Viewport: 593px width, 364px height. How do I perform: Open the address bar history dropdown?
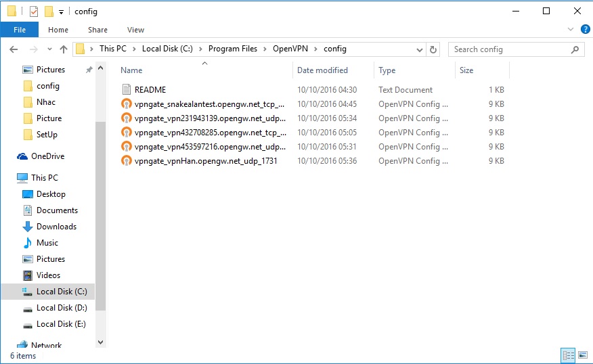point(420,49)
